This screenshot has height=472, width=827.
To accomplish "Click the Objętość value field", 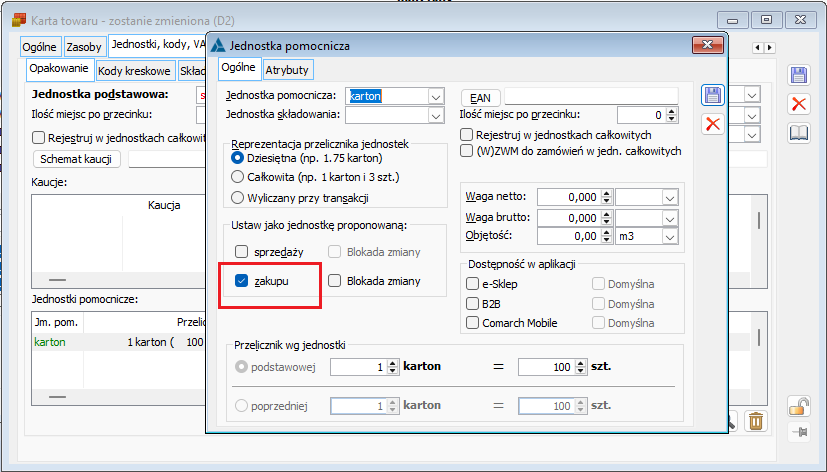I will coord(570,236).
